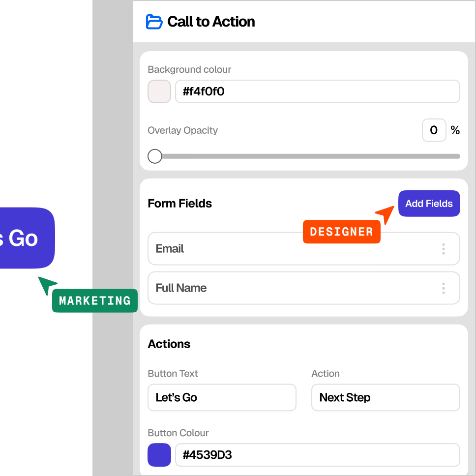
Task: Click the Button Text field showing Let's Go
Action: click(222, 397)
